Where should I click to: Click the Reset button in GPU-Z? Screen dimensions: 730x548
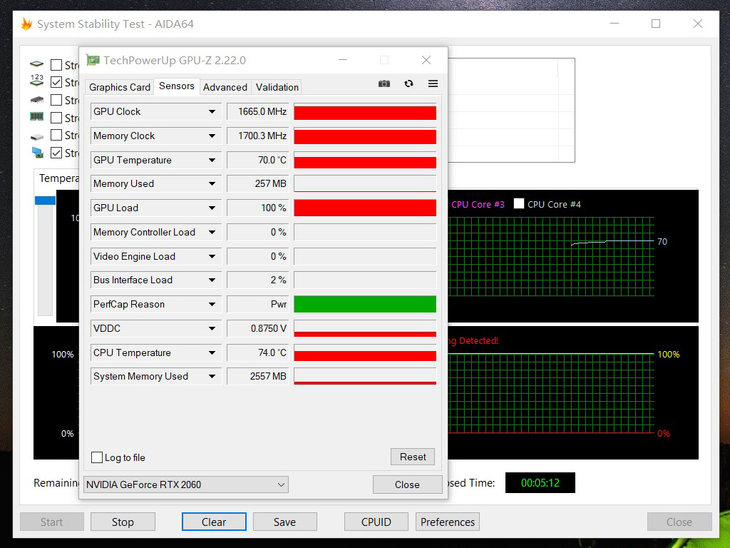tap(412, 457)
